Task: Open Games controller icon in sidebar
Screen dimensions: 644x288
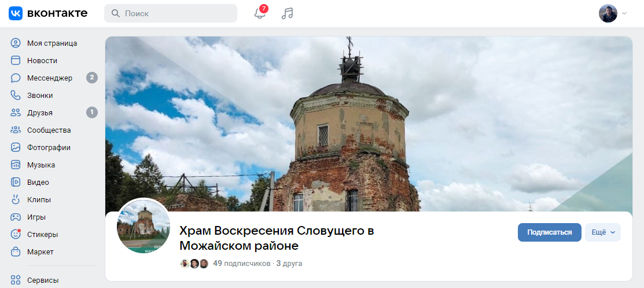Action: coord(16,217)
